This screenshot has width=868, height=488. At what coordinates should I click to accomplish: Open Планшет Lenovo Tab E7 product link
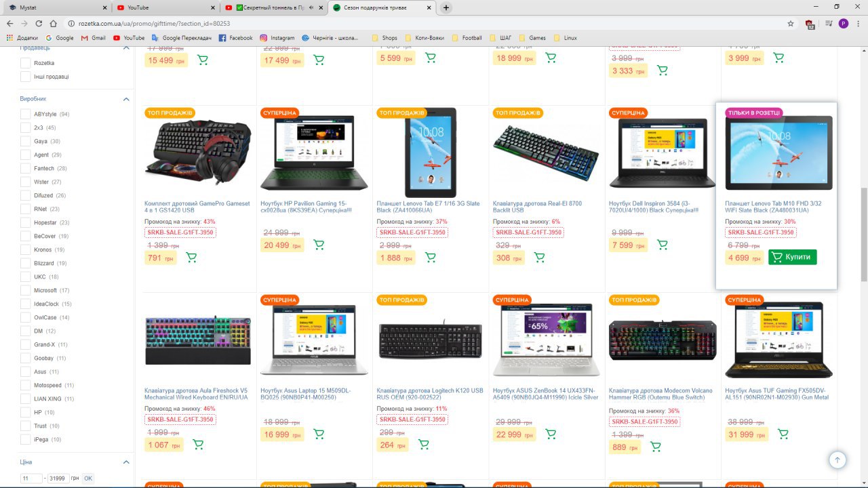click(428, 207)
